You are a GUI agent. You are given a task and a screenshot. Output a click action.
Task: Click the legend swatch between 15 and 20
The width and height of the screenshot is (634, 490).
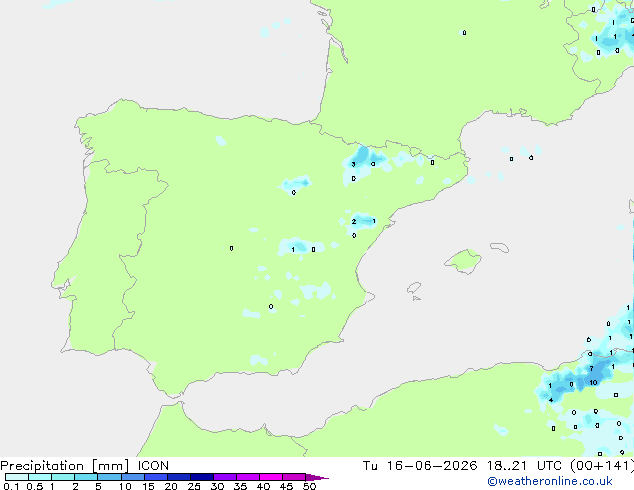click(x=156, y=477)
